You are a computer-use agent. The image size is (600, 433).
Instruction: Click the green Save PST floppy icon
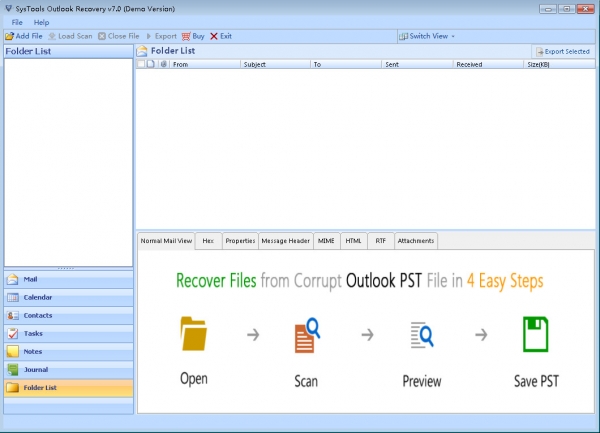535,334
